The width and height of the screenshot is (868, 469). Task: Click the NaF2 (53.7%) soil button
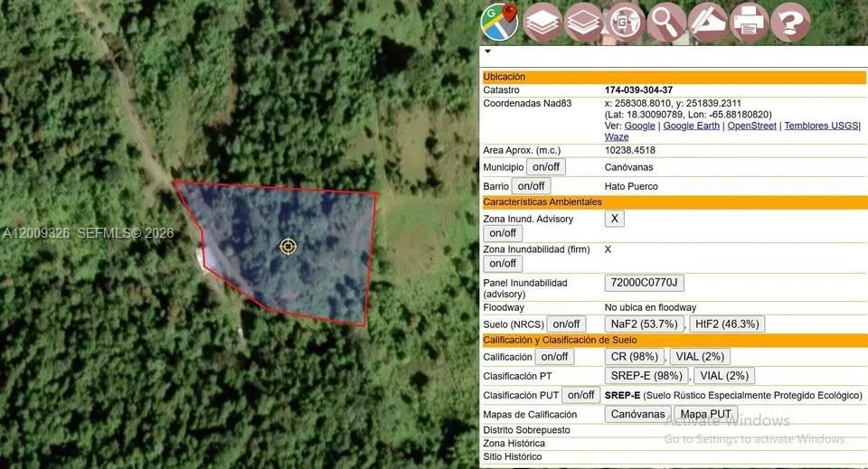[x=644, y=324]
